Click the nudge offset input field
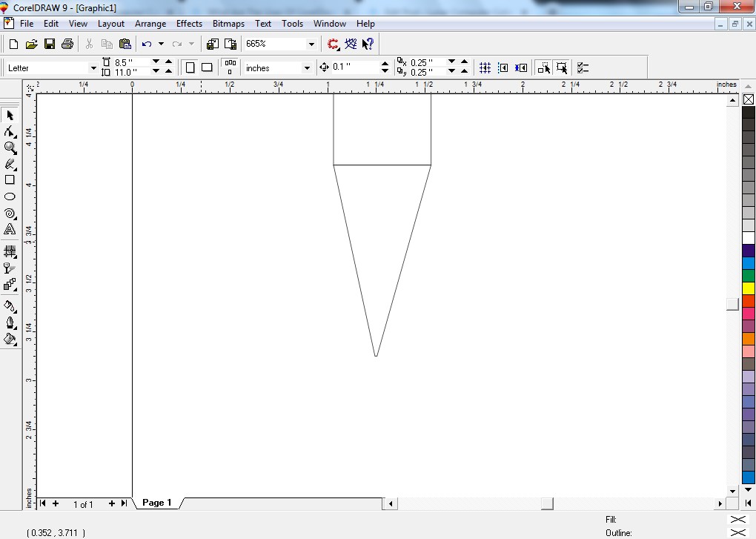756x539 pixels. tap(355, 67)
